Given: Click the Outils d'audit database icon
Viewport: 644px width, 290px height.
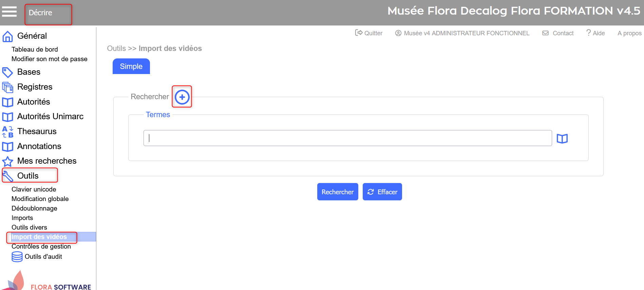Looking at the screenshot, I should click(x=17, y=257).
